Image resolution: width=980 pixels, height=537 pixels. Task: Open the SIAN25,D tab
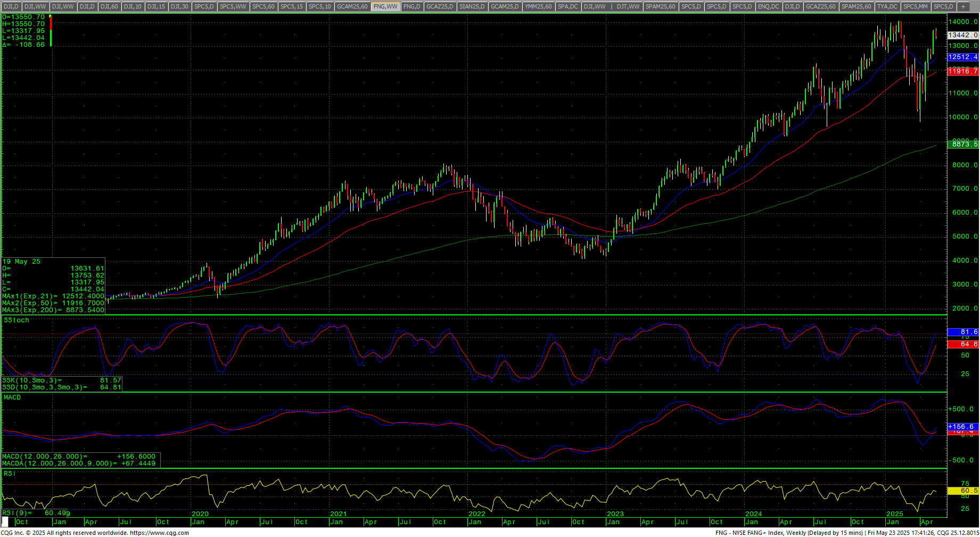[472, 6]
